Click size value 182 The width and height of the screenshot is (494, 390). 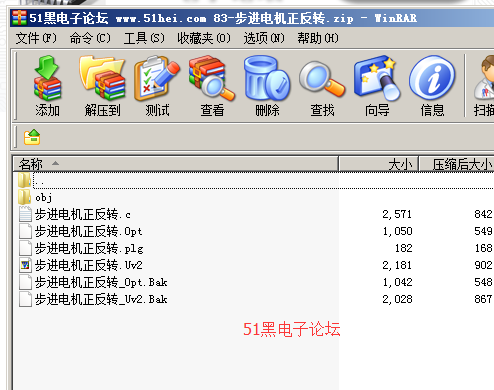403,248
